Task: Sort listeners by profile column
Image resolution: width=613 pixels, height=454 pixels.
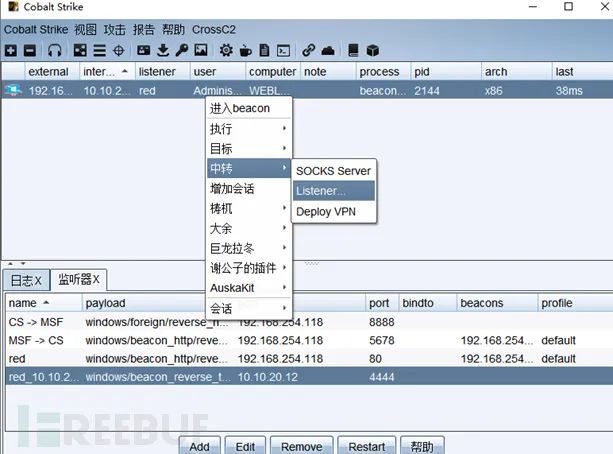Action: (x=575, y=303)
